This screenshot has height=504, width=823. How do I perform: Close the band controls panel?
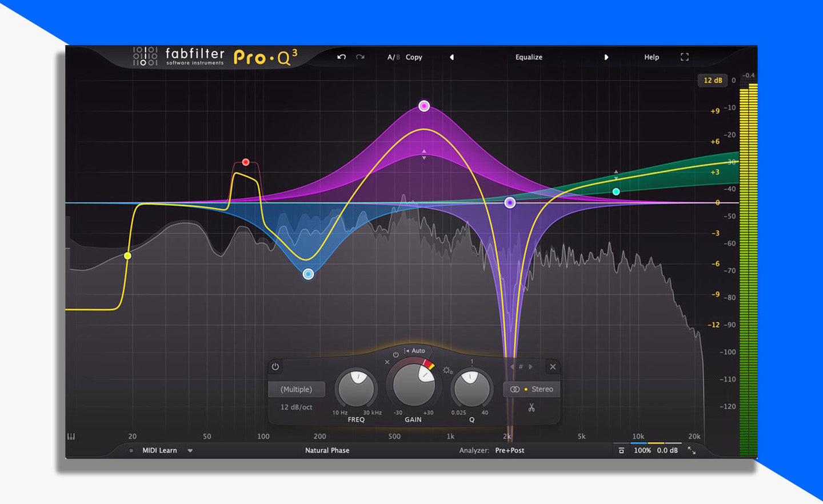[553, 367]
